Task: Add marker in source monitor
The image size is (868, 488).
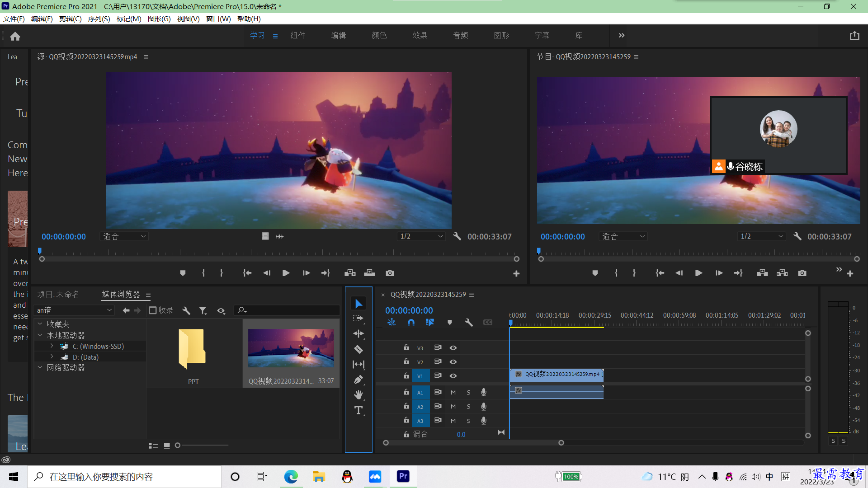Action: pos(183,273)
